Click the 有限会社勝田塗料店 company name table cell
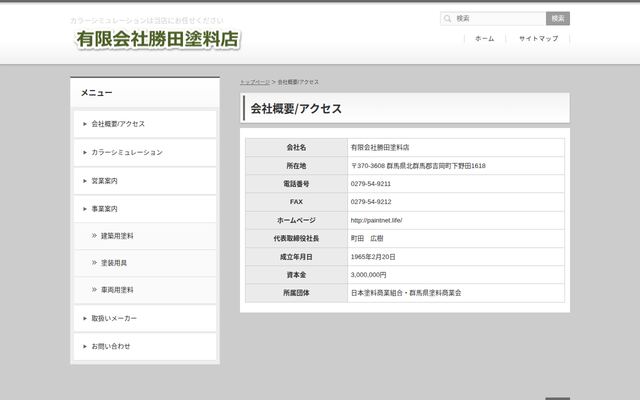640x400 pixels. (456, 147)
